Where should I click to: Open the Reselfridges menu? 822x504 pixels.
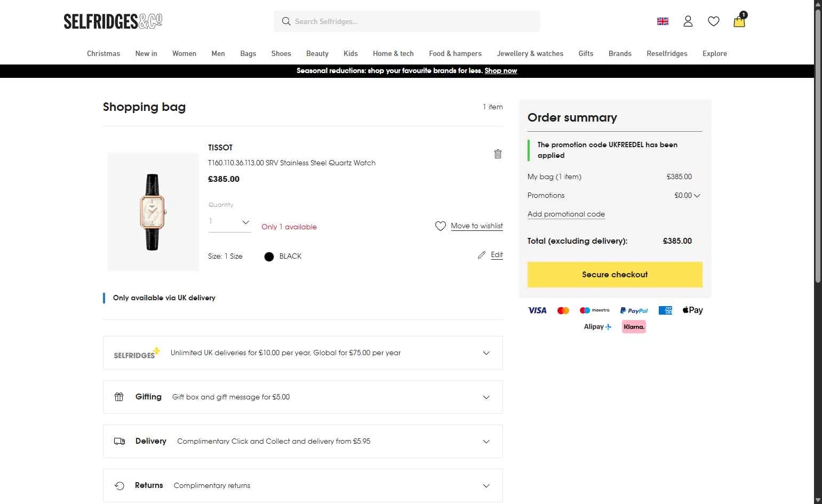click(x=667, y=53)
